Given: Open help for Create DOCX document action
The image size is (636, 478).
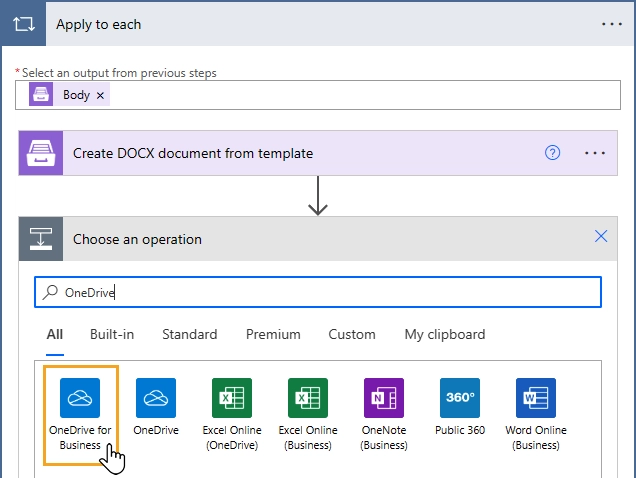Looking at the screenshot, I should coord(552,153).
